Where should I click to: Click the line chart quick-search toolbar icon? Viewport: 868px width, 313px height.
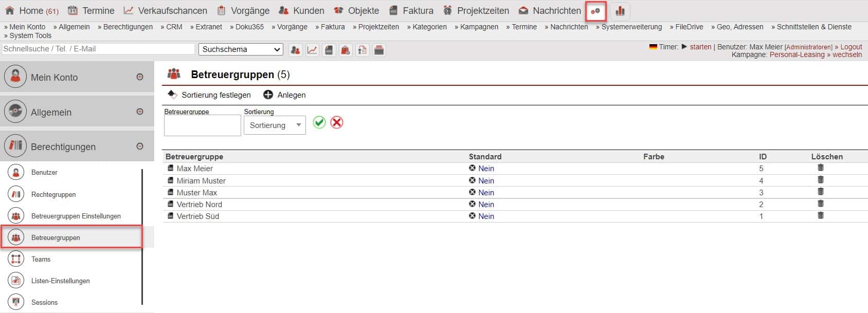312,50
